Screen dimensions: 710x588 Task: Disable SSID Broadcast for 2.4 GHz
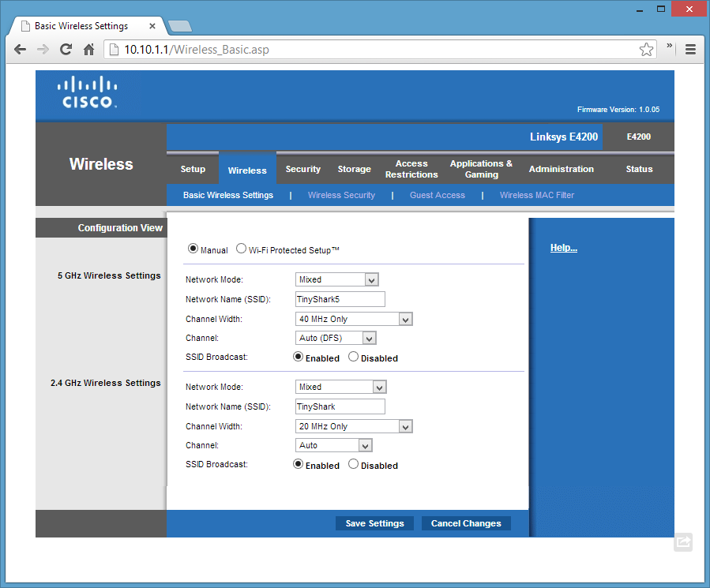coord(354,464)
